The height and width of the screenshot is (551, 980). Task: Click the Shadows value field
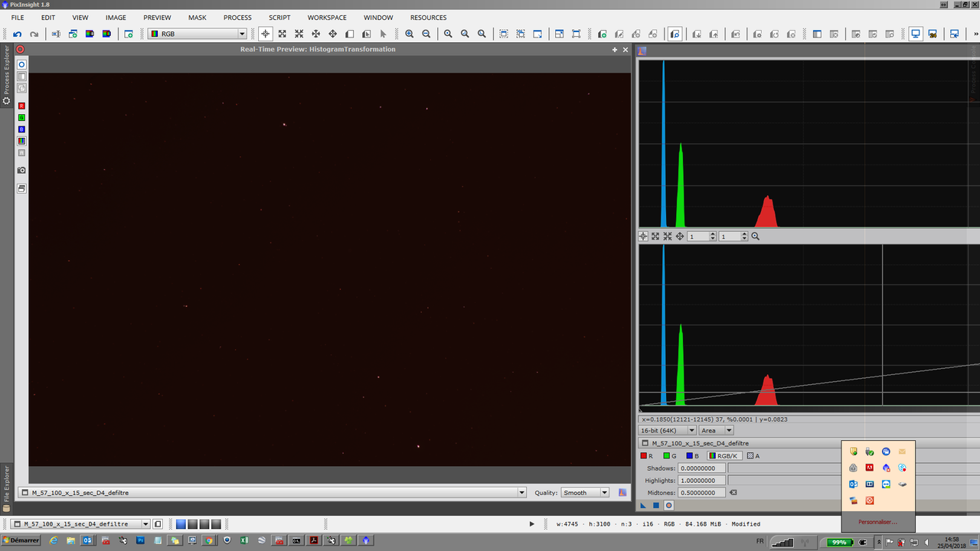(x=701, y=468)
